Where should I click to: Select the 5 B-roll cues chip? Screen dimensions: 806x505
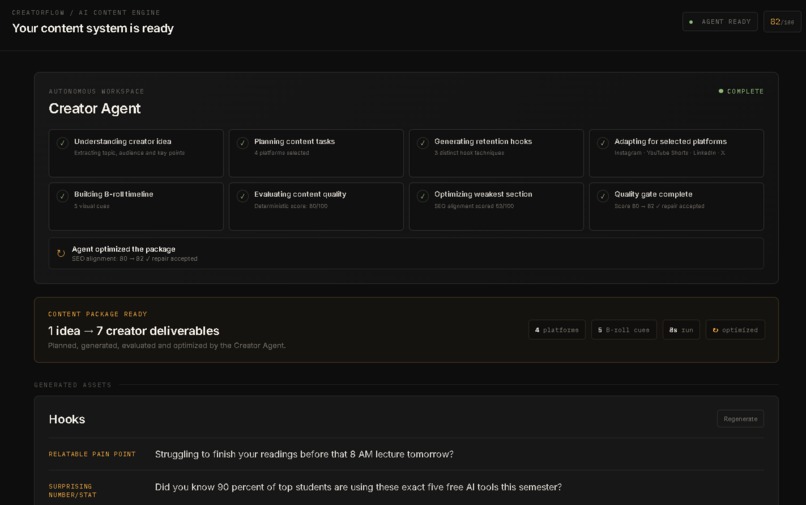pos(624,330)
